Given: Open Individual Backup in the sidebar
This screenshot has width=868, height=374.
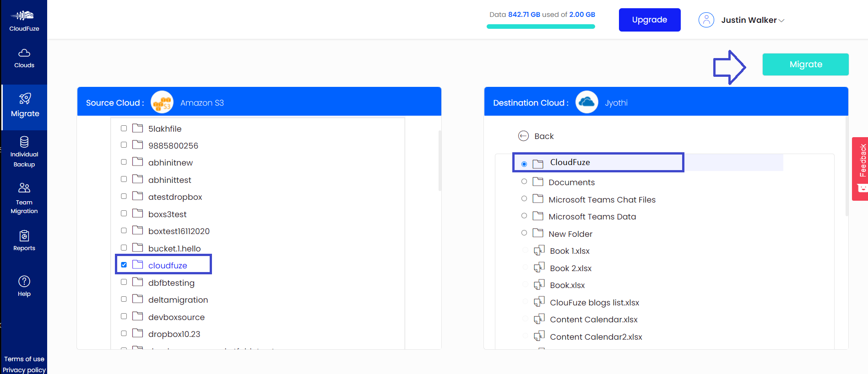Looking at the screenshot, I should click(x=24, y=152).
